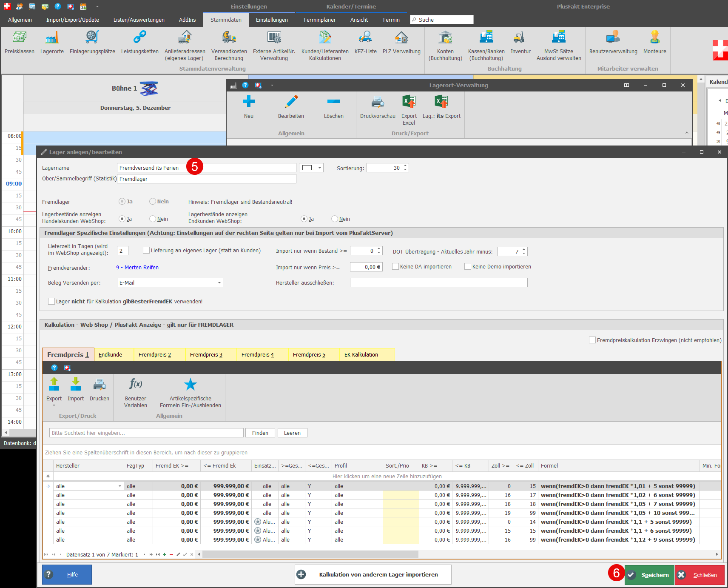Open Kunden/Lieferanten Kalkulationen

point(325,46)
